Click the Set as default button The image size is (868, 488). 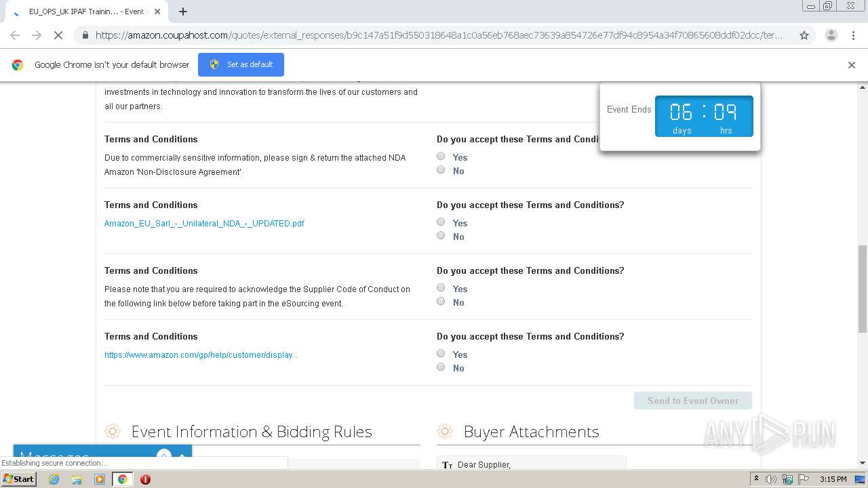tap(241, 64)
